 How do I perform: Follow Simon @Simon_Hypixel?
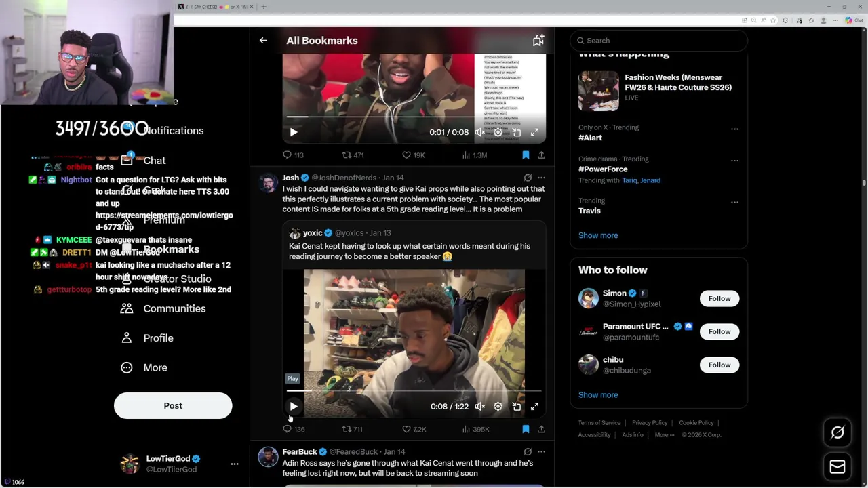point(719,298)
